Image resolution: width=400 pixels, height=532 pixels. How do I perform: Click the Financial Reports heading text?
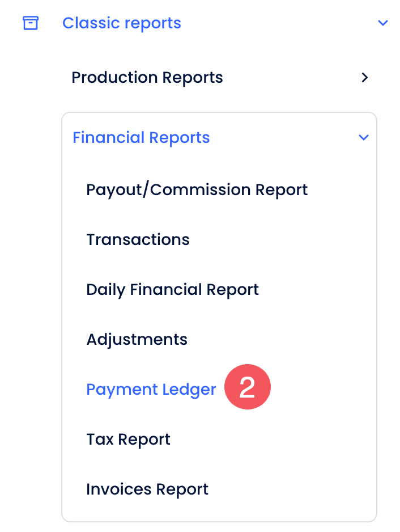pyautogui.click(x=141, y=138)
